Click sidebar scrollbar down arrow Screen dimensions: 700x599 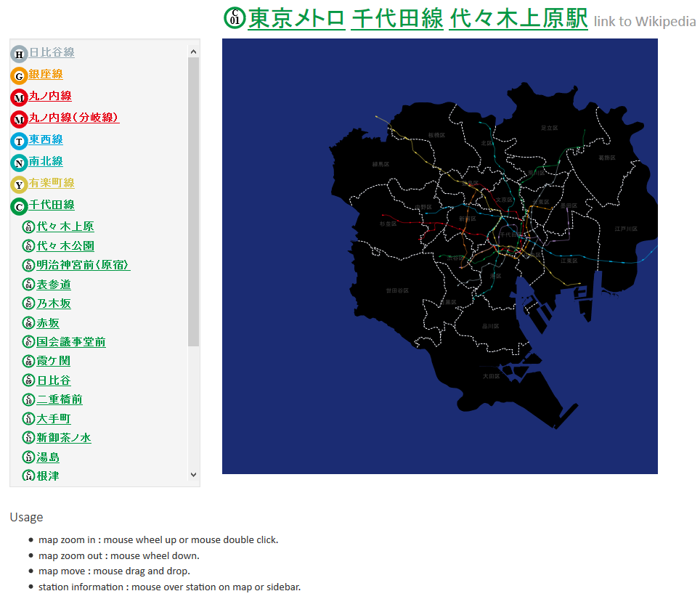point(193,474)
